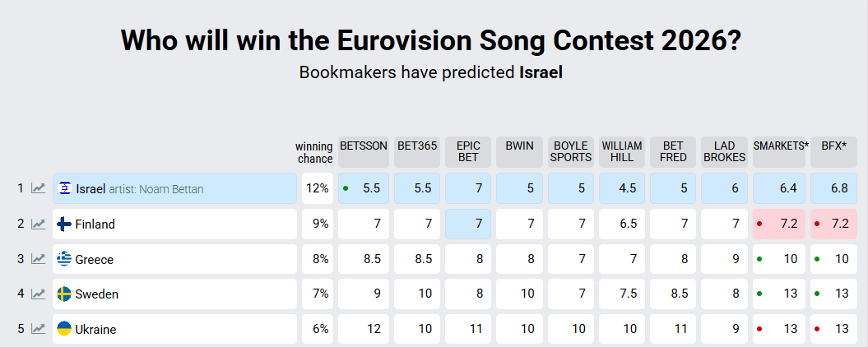This screenshot has width=868, height=347.
Task: Open the WILLIAM HILL column header
Action: (x=622, y=152)
